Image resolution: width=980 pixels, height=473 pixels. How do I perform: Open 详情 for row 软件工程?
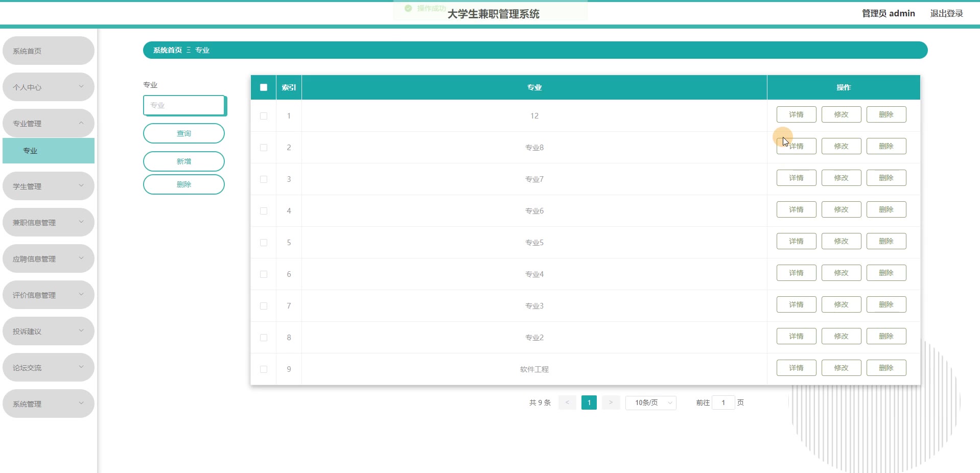[x=797, y=368]
